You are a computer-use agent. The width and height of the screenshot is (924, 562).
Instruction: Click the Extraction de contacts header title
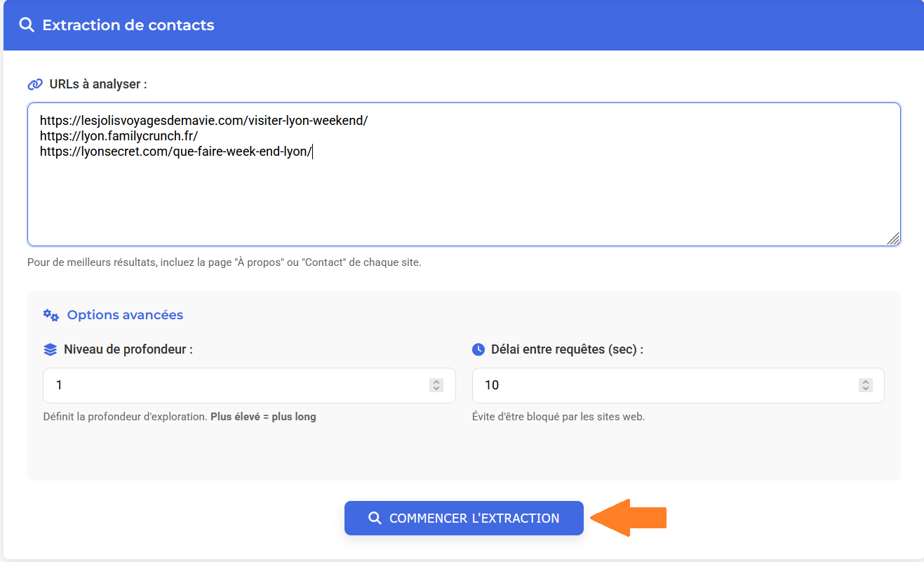128,25
